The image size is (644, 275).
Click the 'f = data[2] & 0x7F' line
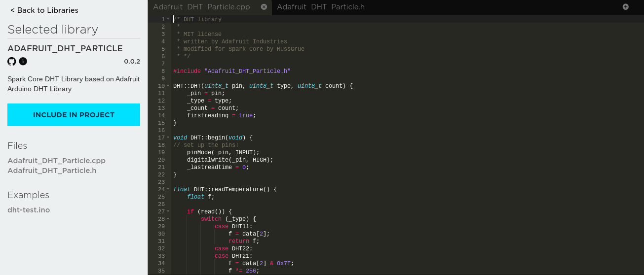coord(261,263)
